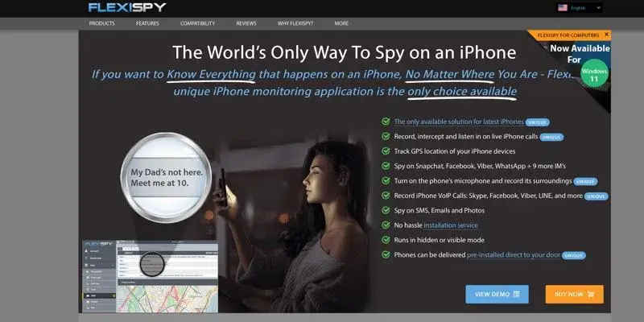Click checkmark next to Track GPS location
The height and width of the screenshot is (322, 644).
point(386,151)
